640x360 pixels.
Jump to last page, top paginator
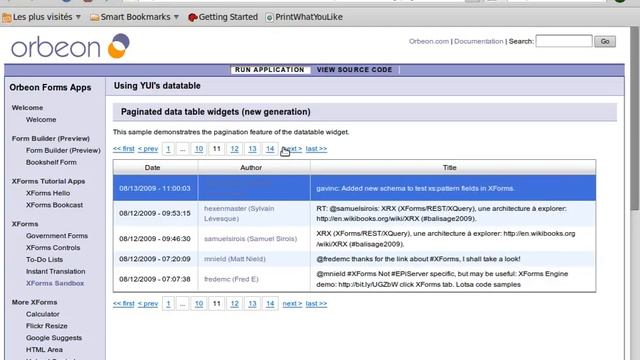coord(316,149)
